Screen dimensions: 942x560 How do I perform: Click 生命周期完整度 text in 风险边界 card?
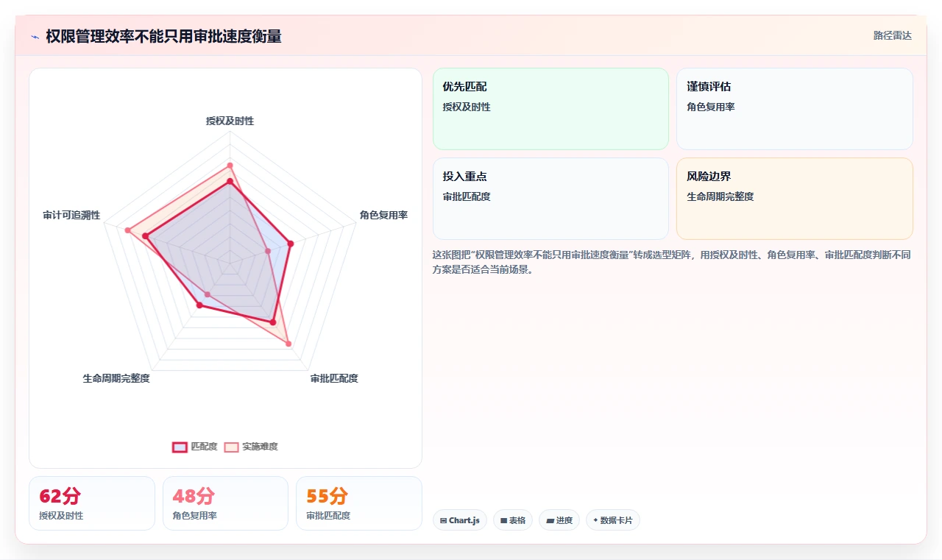[720, 196]
